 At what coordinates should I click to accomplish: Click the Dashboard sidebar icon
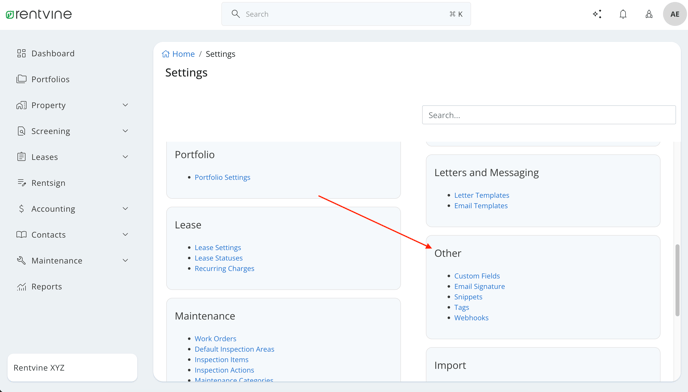tap(21, 53)
